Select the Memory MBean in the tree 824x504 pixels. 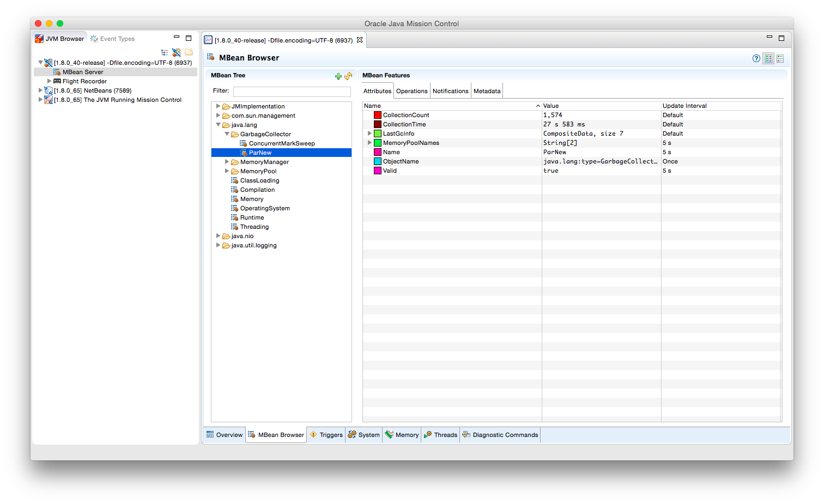(x=252, y=199)
